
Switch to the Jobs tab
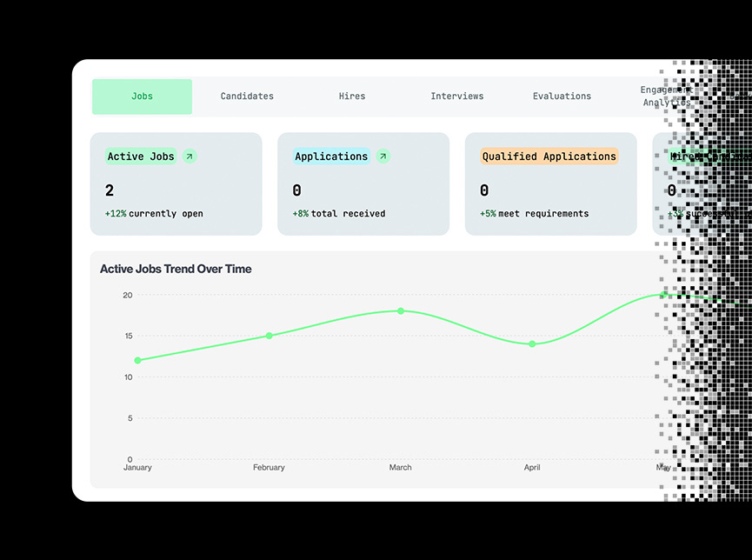pos(142,97)
